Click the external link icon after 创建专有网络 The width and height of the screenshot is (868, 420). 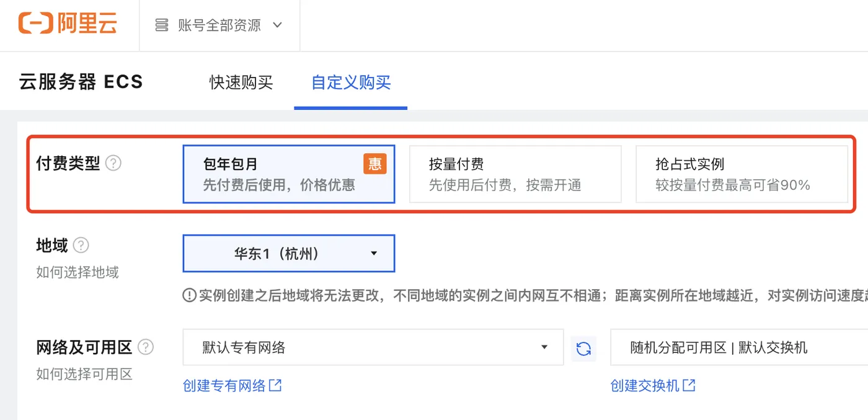click(275, 385)
